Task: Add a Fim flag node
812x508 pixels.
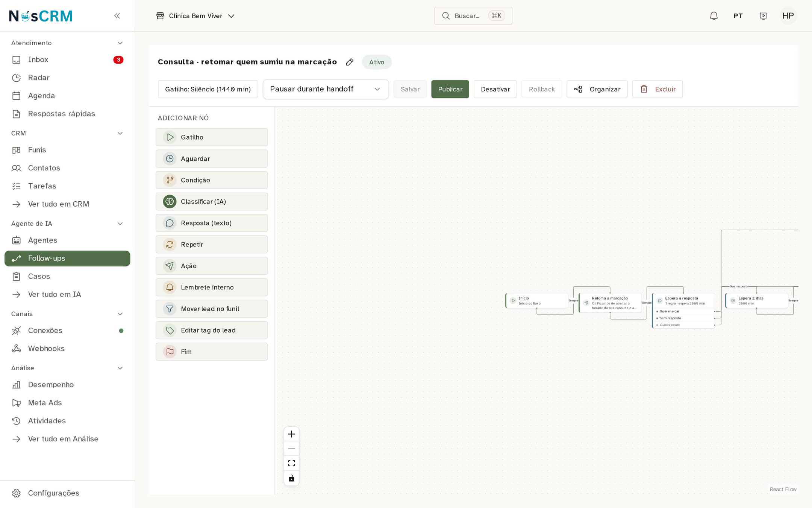Action: click(x=212, y=352)
